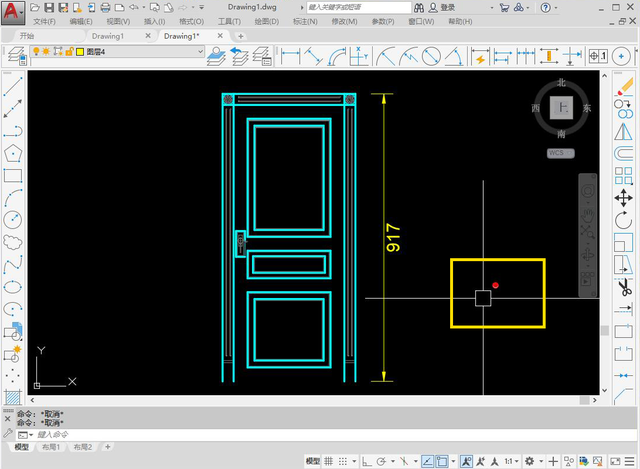Screen dimensions: 640x469
Task: Click the Linear dimension tool icon
Action: tap(290, 55)
